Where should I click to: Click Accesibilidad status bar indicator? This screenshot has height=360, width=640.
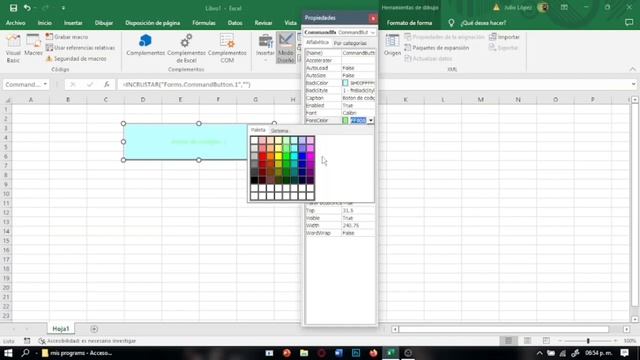(87, 340)
